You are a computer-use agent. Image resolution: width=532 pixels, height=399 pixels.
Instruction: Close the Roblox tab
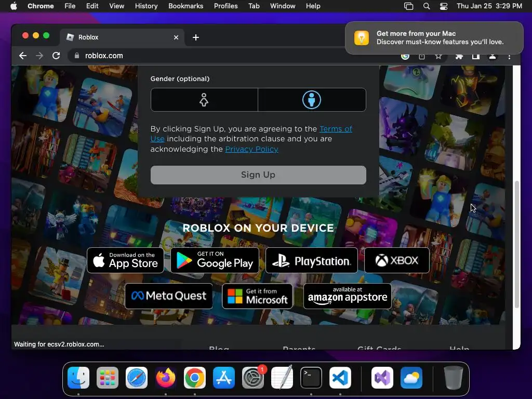coord(176,37)
